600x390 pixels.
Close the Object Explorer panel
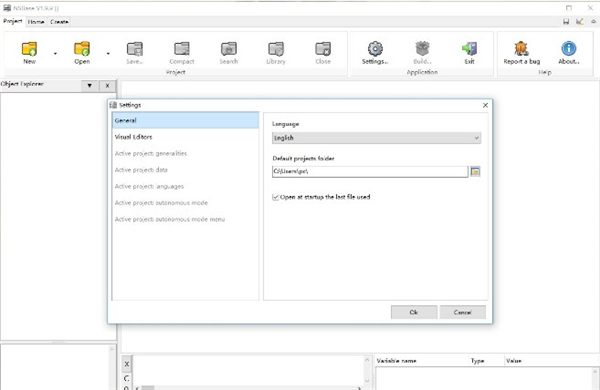click(x=108, y=86)
